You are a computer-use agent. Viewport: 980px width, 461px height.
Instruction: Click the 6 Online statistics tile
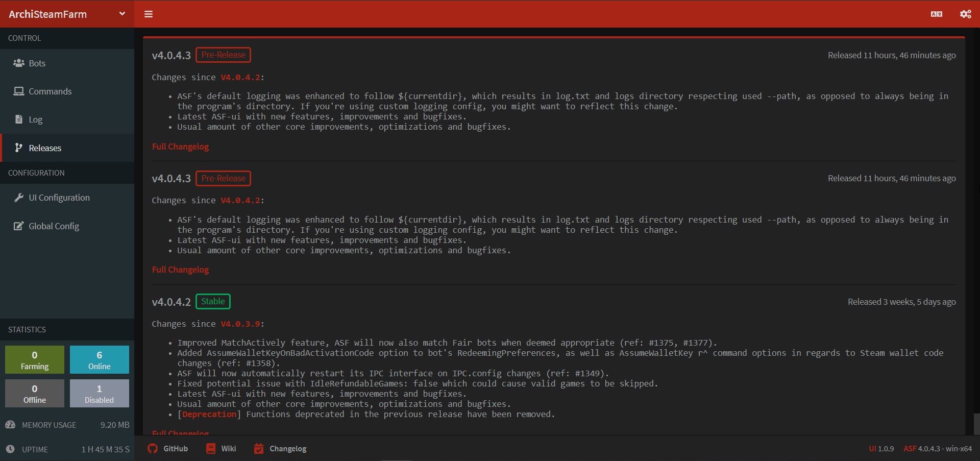pos(100,360)
